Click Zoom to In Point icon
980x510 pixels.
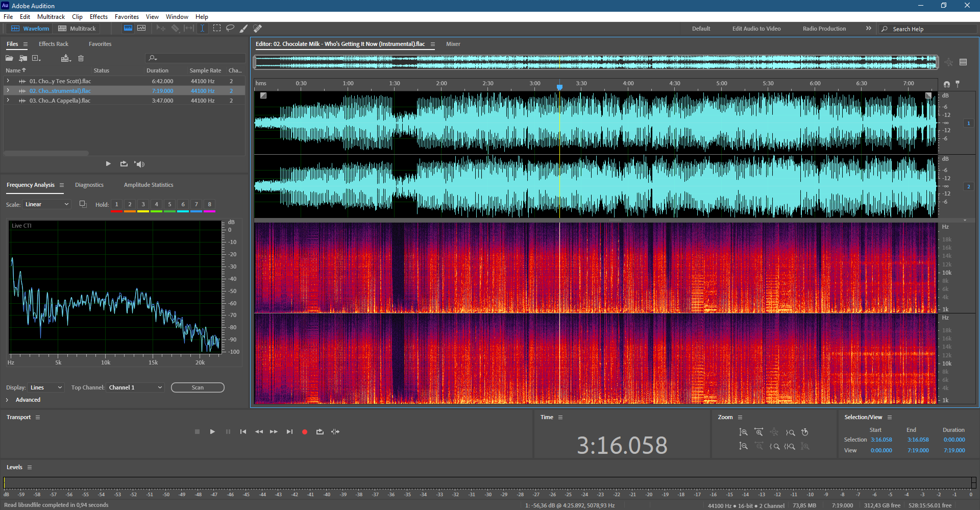point(774,446)
